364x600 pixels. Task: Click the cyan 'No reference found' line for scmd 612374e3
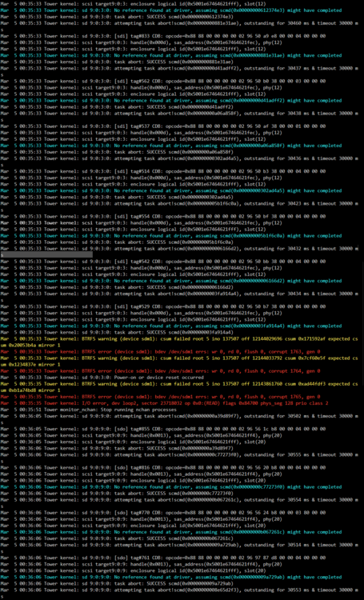171,10
